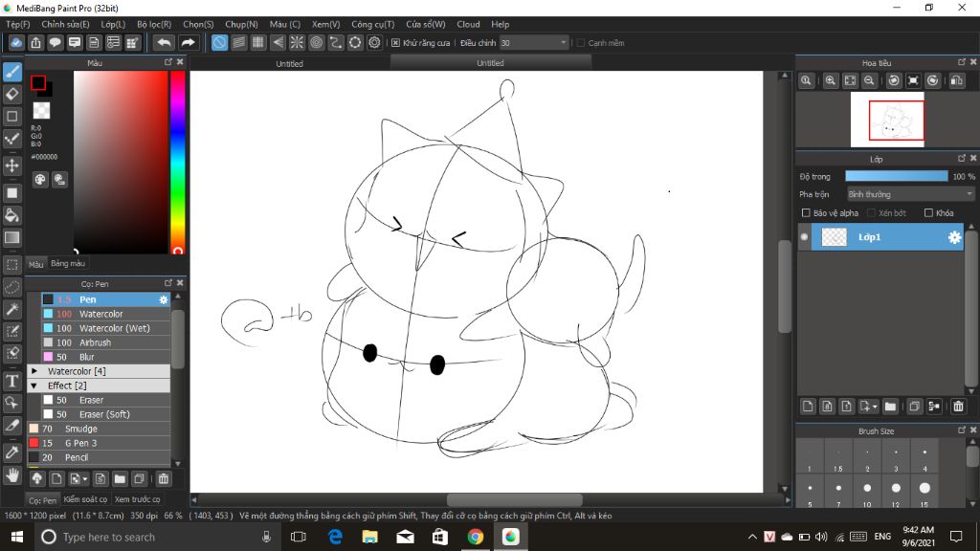Select the Move tool

(11, 165)
